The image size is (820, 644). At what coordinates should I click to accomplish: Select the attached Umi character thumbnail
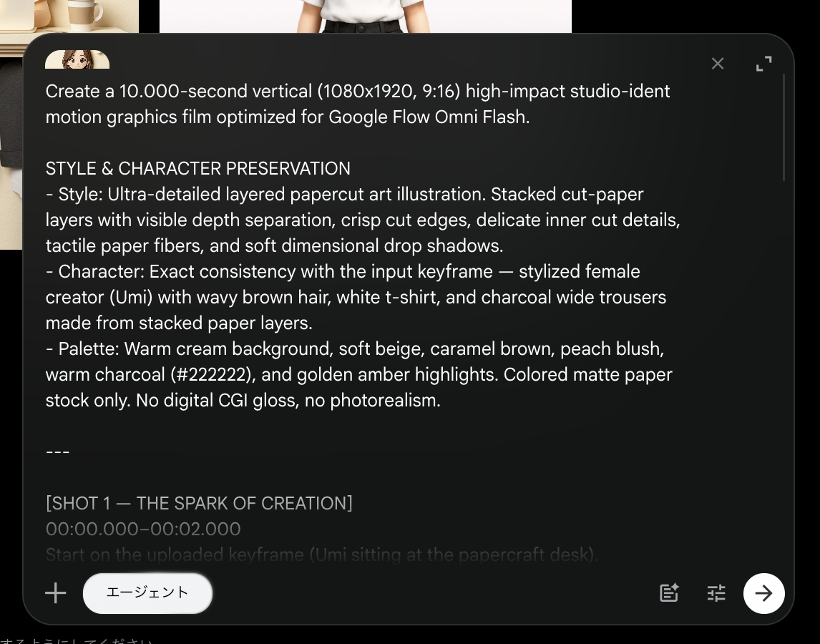point(77,59)
